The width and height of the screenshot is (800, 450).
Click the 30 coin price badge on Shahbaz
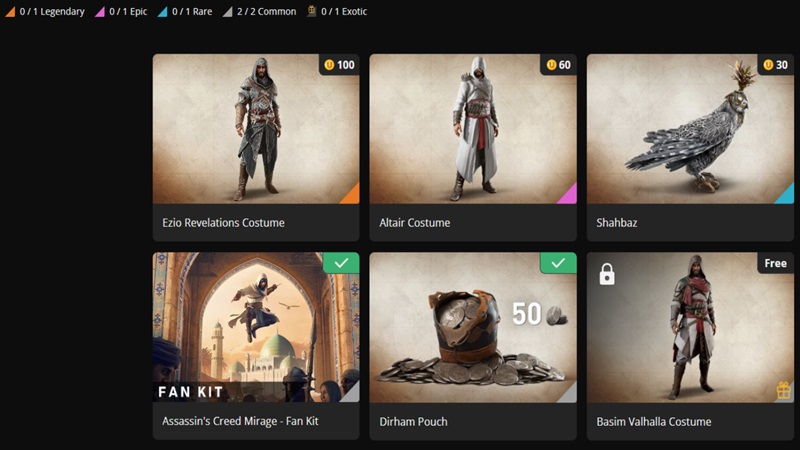(x=775, y=65)
